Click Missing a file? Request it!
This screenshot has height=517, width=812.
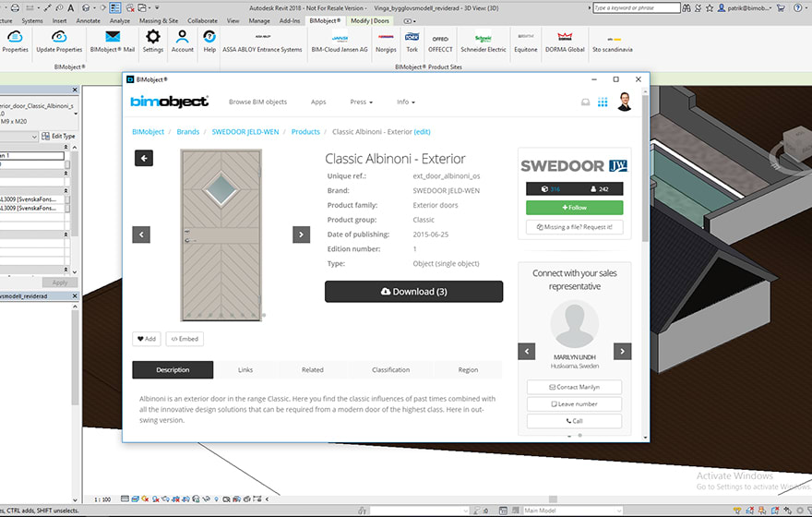click(x=574, y=227)
